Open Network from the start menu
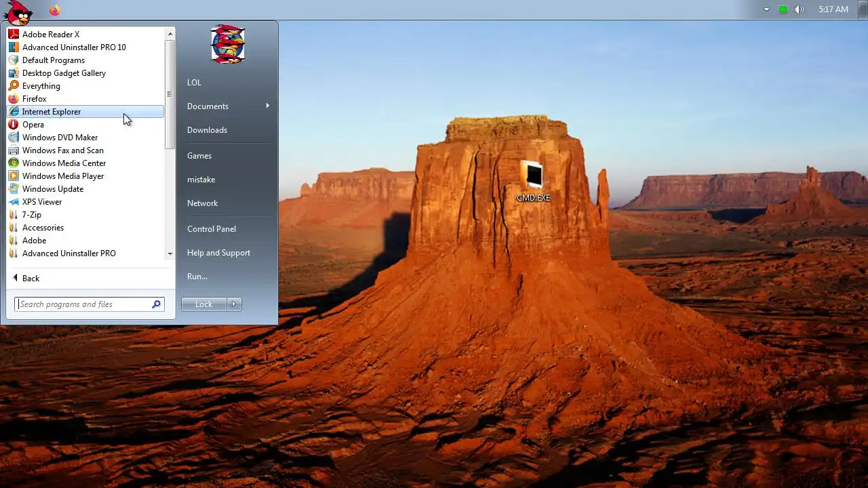Screen dimensions: 868x488 point(202,203)
